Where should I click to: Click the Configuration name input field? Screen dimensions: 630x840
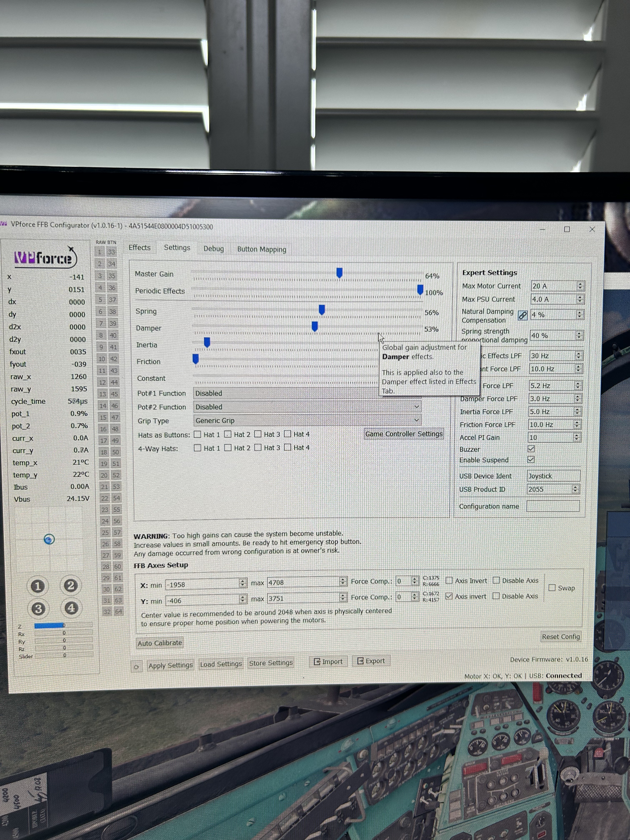552,506
